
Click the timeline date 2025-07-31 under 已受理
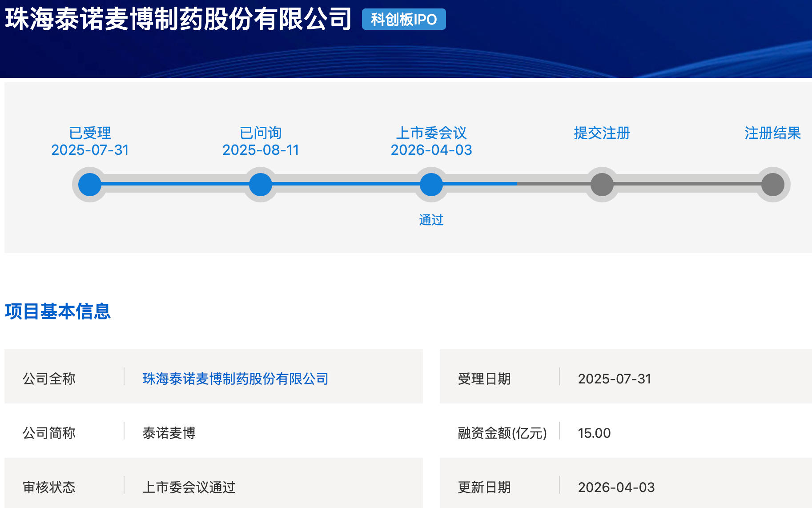click(x=90, y=150)
